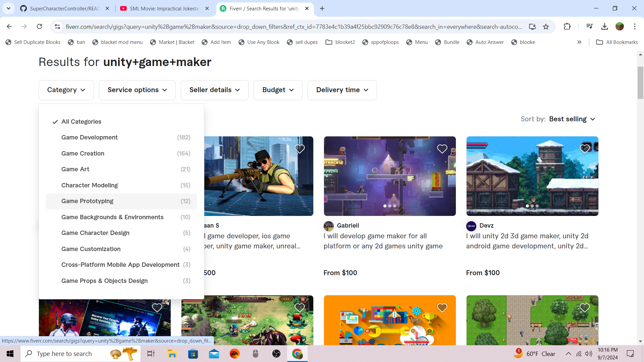644x362 pixels.
Task: Open media controls icon in toolbar
Action: click(589, 26)
